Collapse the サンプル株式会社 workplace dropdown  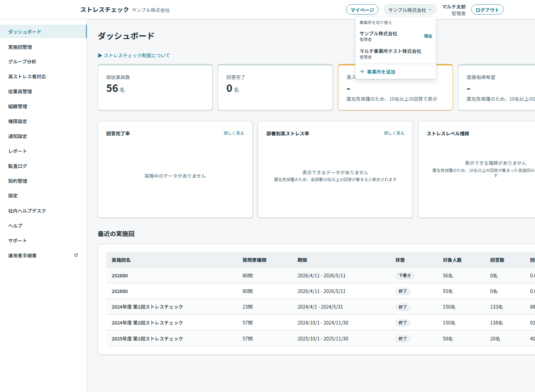tap(410, 10)
